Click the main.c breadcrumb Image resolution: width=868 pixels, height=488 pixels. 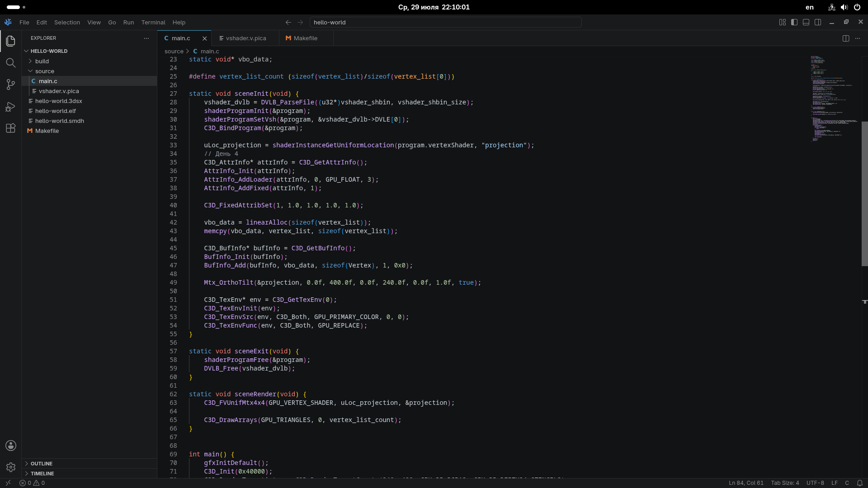point(206,52)
